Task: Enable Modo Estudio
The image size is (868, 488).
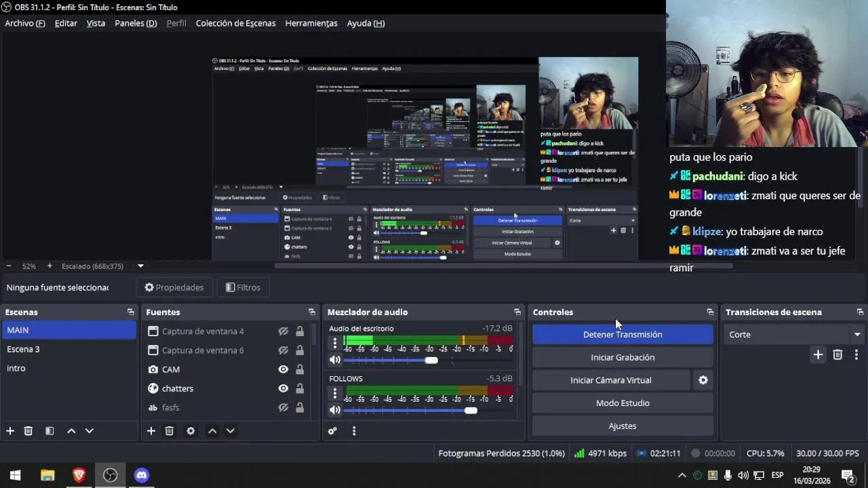Action: point(623,403)
